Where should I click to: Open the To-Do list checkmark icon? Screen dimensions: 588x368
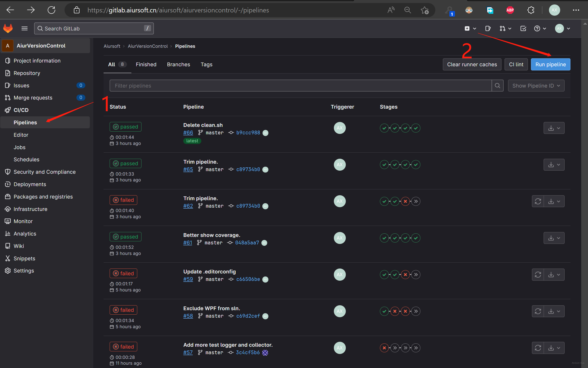click(x=523, y=29)
